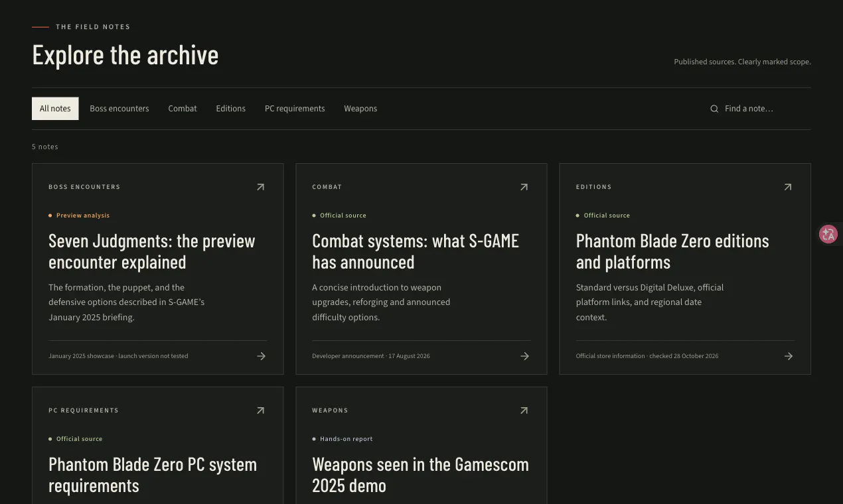This screenshot has height=504, width=843.
Task: Open the PC Requirements card corner arrow
Action: coord(260,410)
